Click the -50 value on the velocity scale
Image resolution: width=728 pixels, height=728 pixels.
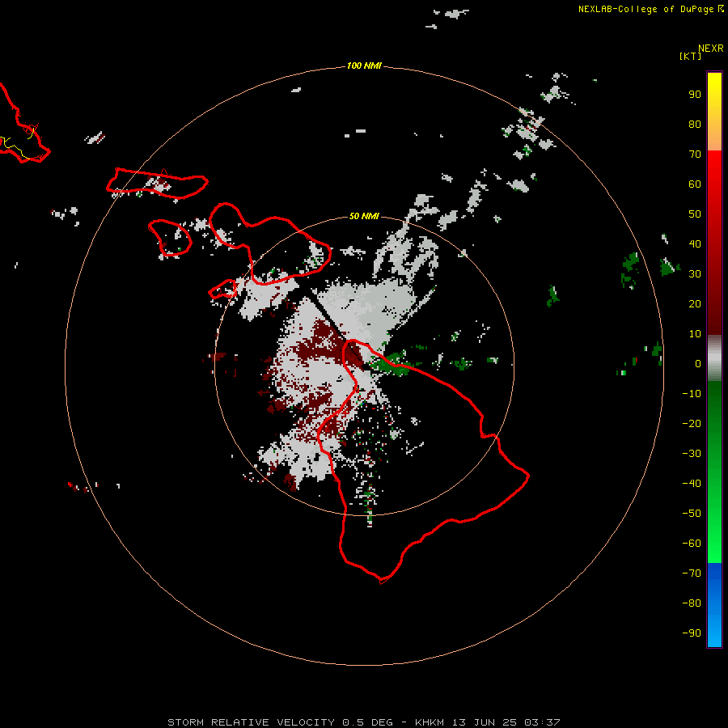click(x=692, y=514)
